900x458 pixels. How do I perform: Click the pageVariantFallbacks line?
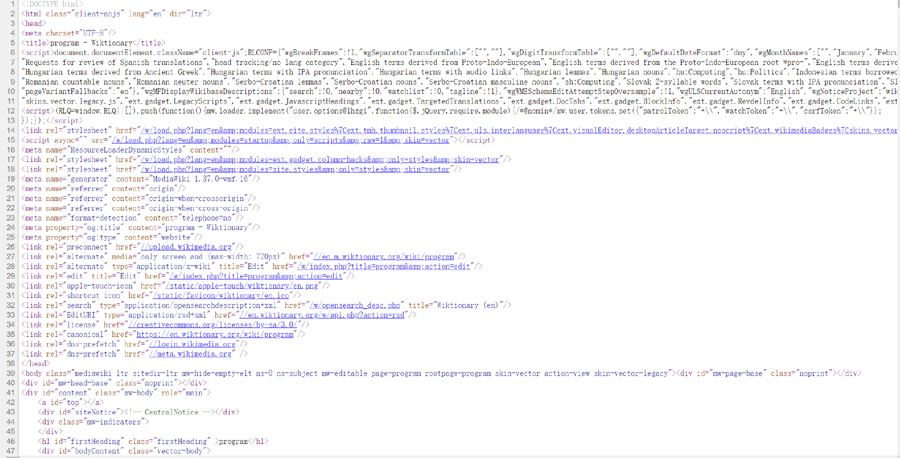pyautogui.click(x=460, y=91)
